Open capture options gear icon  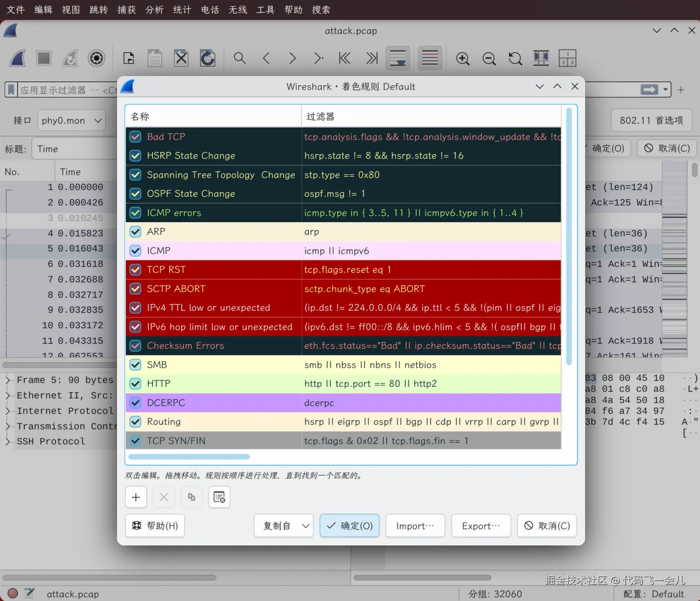(x=97, y=58)
